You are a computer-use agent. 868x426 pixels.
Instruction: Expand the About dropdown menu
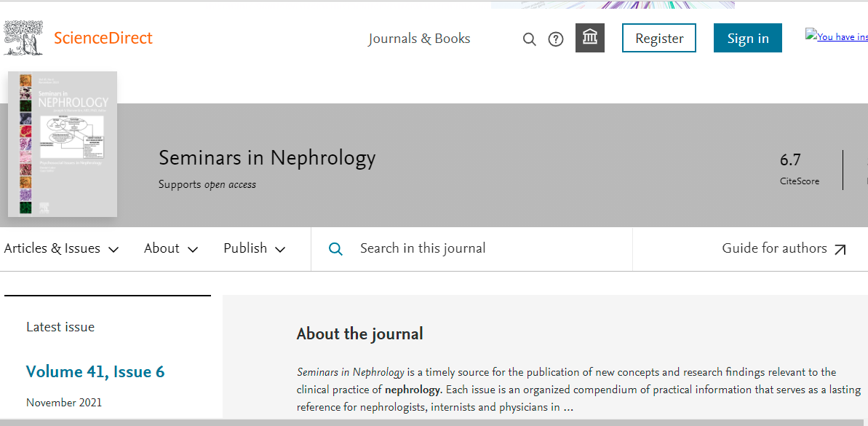click(171, 248)
